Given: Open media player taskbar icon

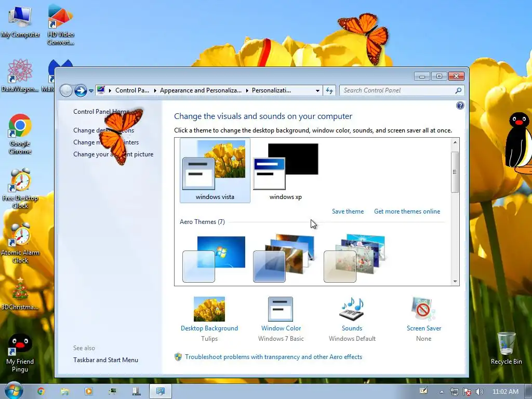Looking at the screenshot, I should 88,392.
